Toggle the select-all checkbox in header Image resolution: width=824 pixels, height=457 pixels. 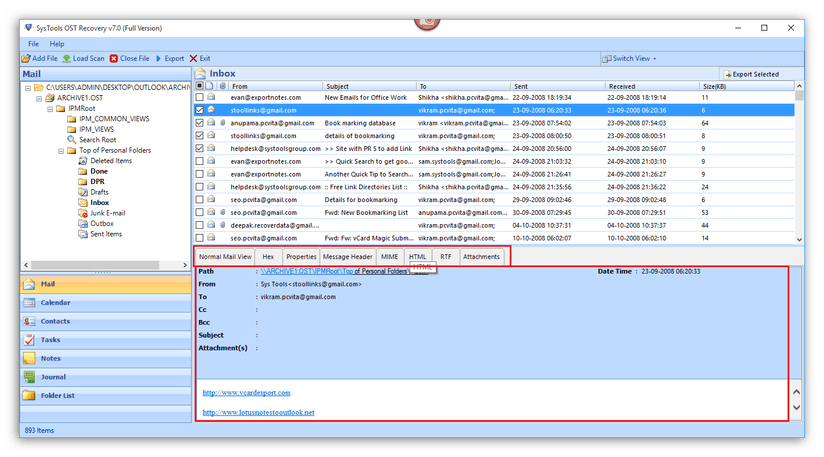click(x=199, y=86)
